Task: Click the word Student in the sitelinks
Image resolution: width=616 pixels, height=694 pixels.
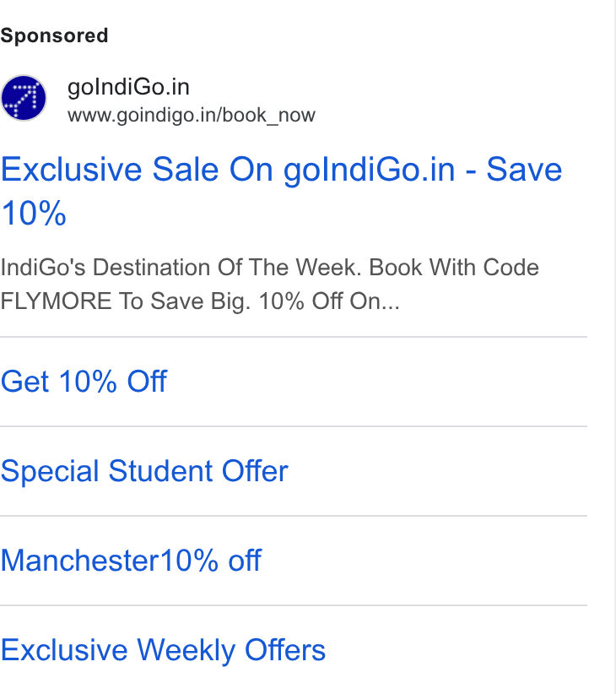Action: tap(160, 470)
